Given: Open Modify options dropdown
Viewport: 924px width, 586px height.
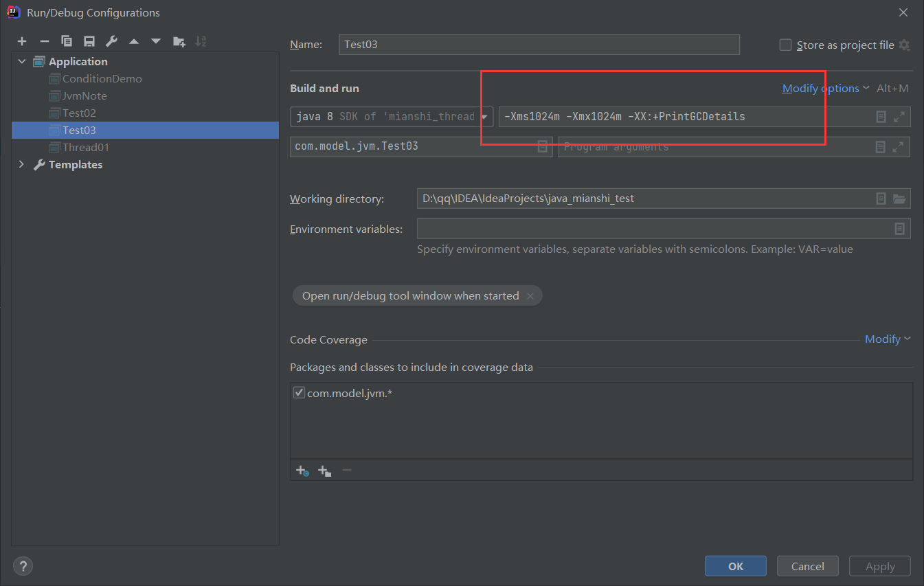Looking at the screenshot, I should pos(826,88).
